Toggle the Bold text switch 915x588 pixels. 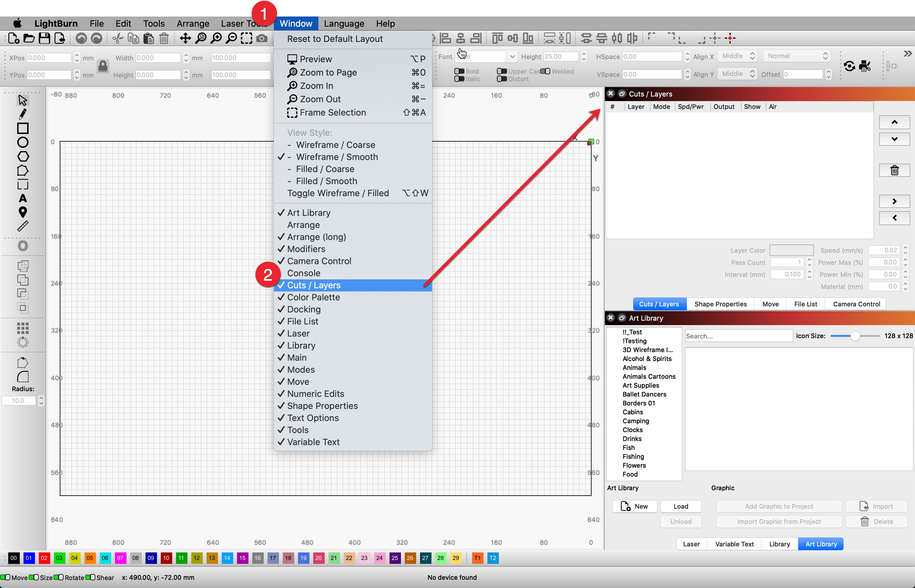pos(459,71)
